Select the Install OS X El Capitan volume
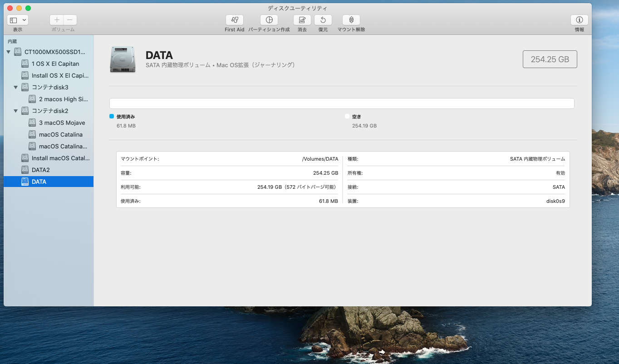This screenshot has height=364, width=619. click(x=49, y=75)
